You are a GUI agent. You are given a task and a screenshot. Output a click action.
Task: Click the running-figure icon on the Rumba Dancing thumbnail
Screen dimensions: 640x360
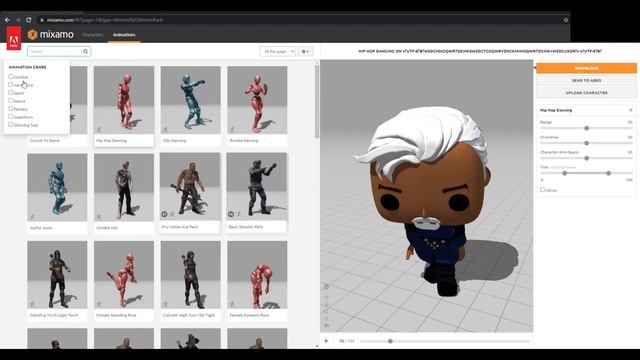[232, 129]
